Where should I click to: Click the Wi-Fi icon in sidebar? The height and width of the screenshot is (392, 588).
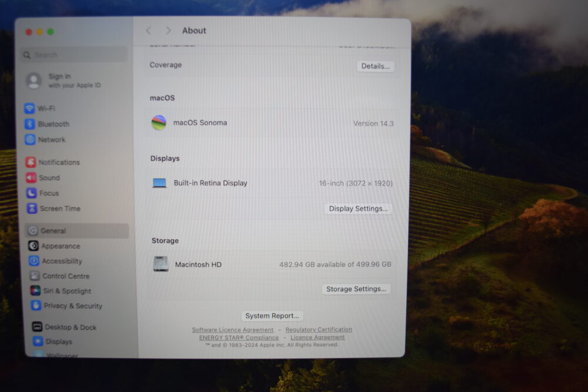[x=29, y=108]
